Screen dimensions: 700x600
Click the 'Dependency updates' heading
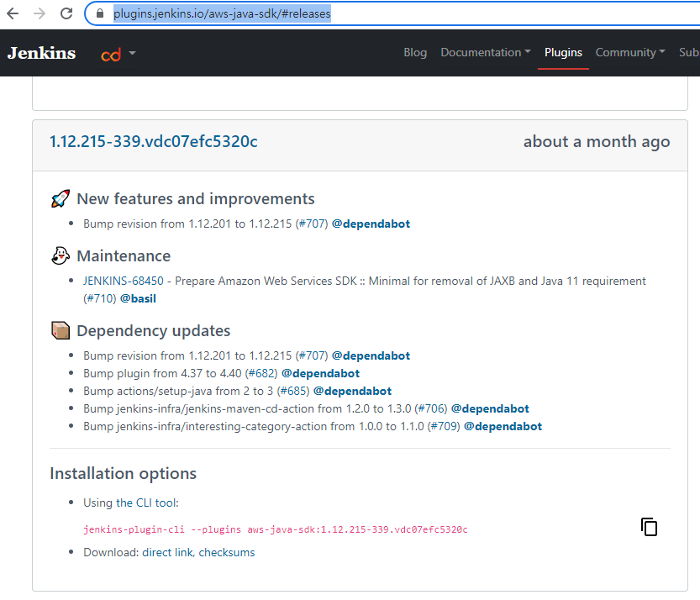[154, 331]
